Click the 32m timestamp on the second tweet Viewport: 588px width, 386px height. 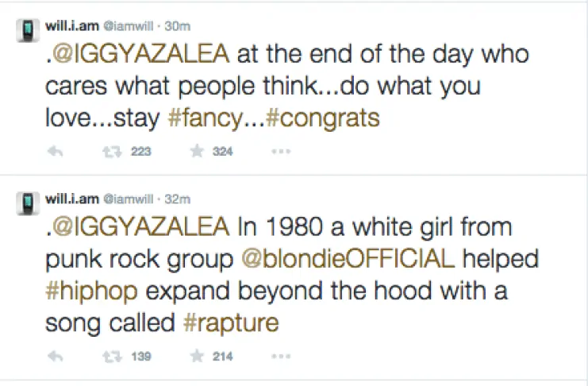(x=179, y=198)
